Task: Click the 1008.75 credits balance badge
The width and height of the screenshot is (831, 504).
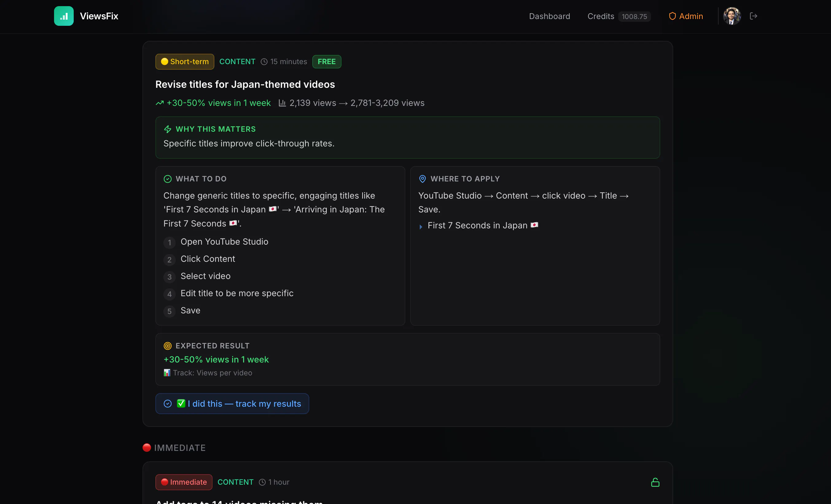Action: tap(634, 17)
